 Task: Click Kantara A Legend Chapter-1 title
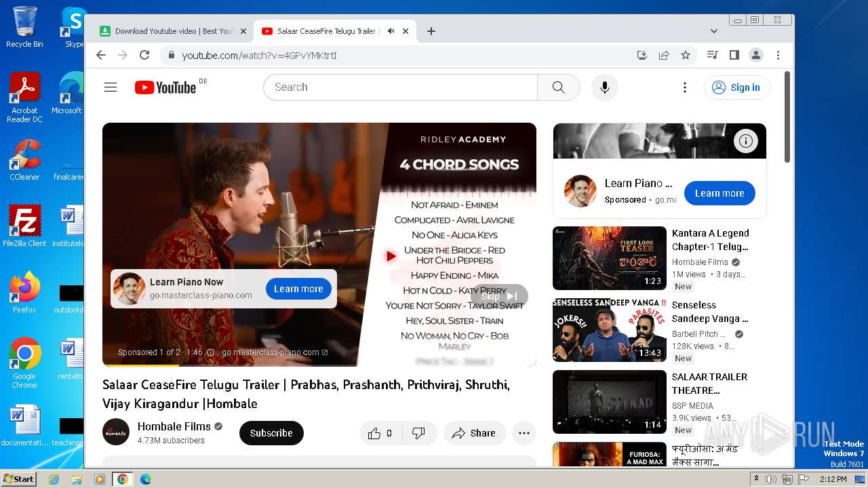[x=711, y=240]
